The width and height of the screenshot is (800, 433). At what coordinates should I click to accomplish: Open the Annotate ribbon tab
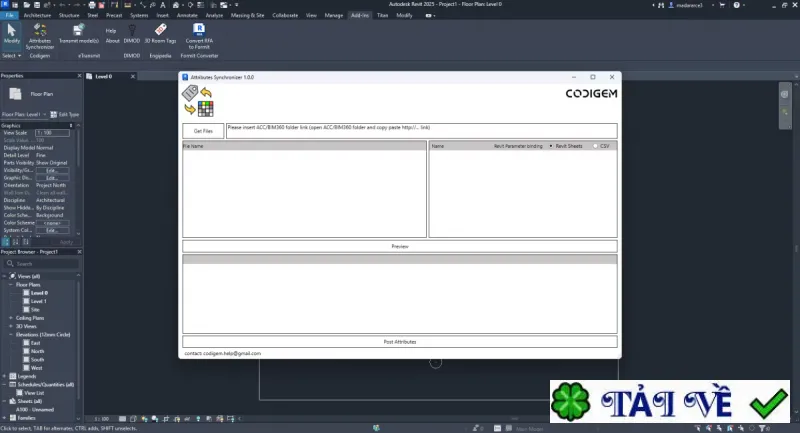click(x=187, y=15)
